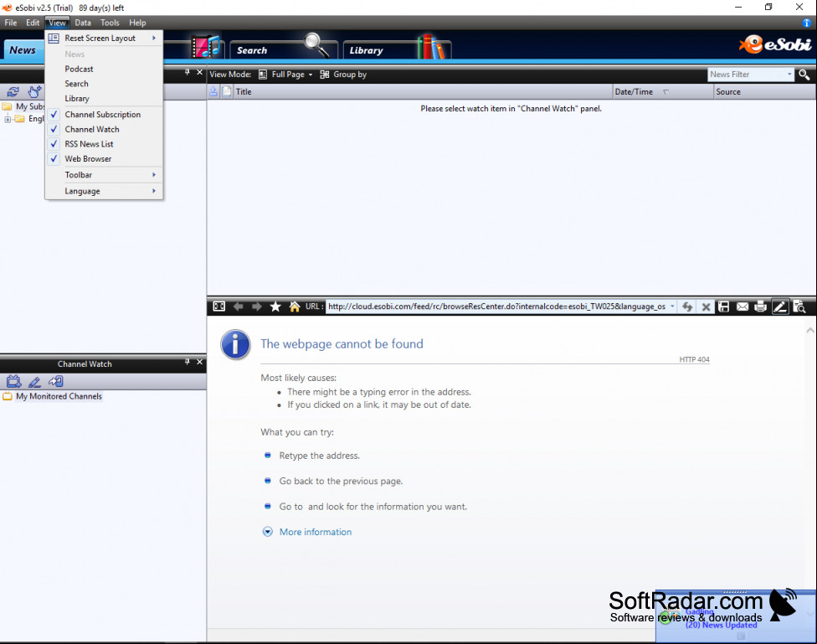Open the File menu
This screenshot has height=644, width=817.
click(11, 23)
